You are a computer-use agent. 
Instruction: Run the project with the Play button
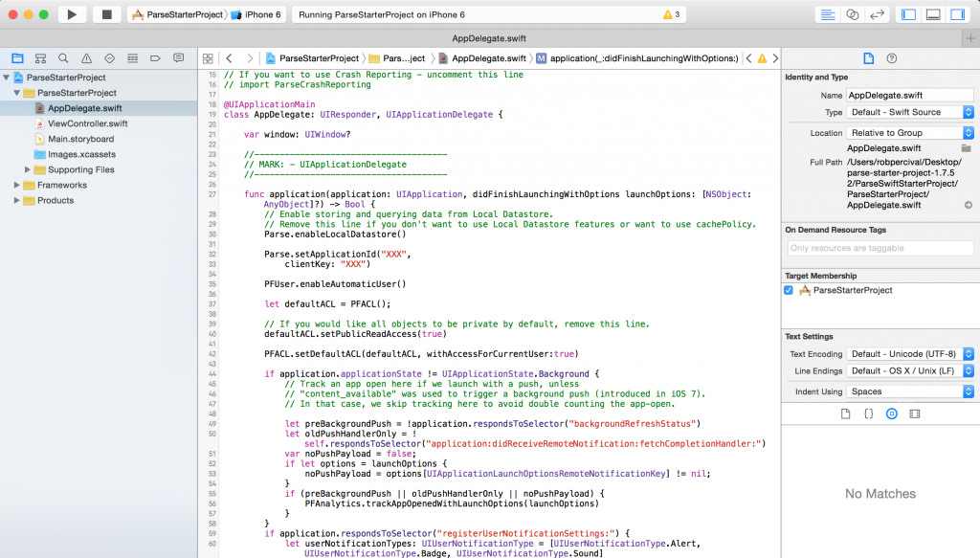[72, 13]
